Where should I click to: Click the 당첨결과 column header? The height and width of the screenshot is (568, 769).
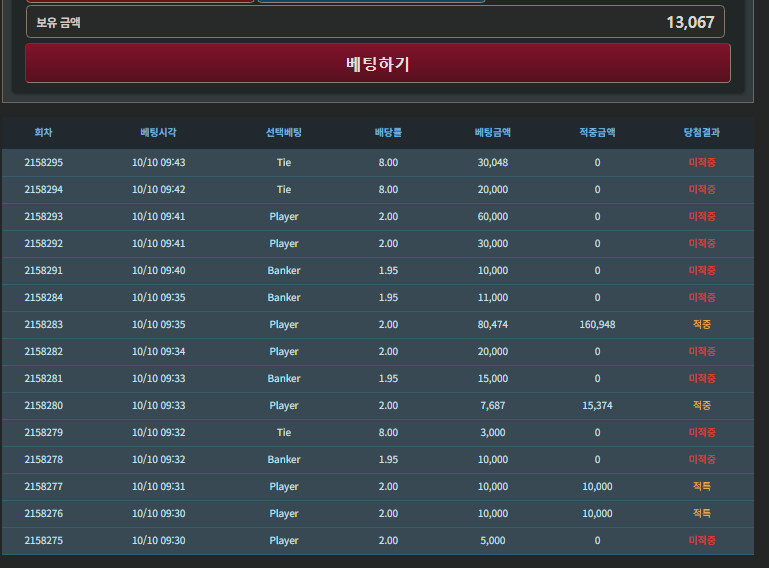[x=702, y=132]
